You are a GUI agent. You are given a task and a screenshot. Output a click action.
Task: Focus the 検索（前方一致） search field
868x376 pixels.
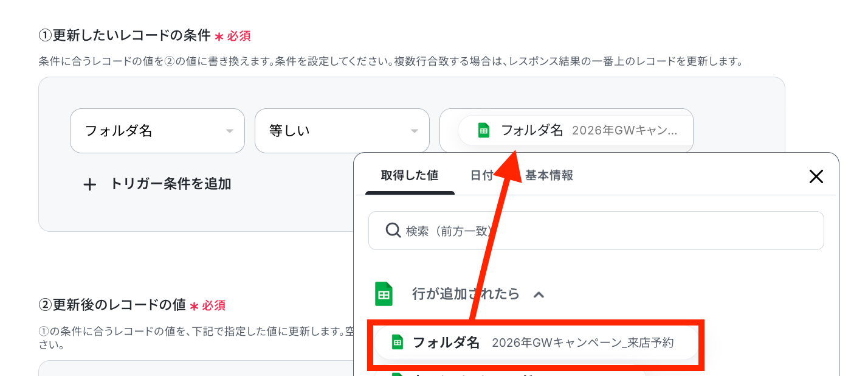pyautogui.click(x=596, y=231)
